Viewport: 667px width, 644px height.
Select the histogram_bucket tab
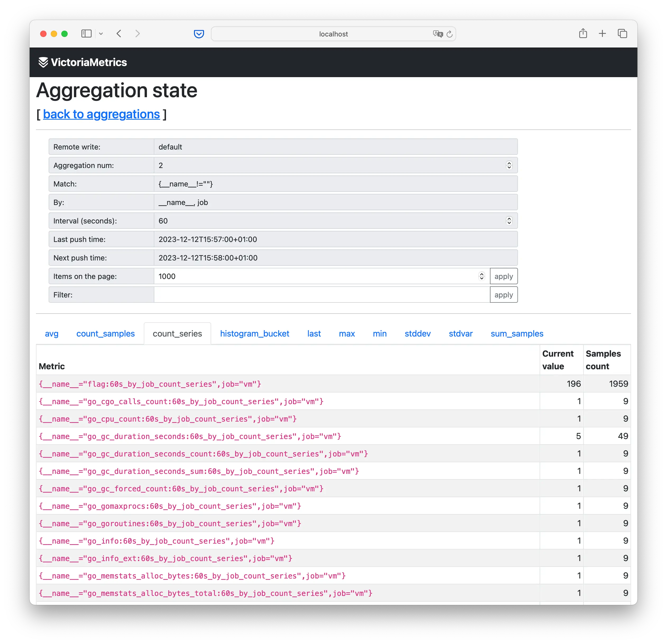(255, 333)
